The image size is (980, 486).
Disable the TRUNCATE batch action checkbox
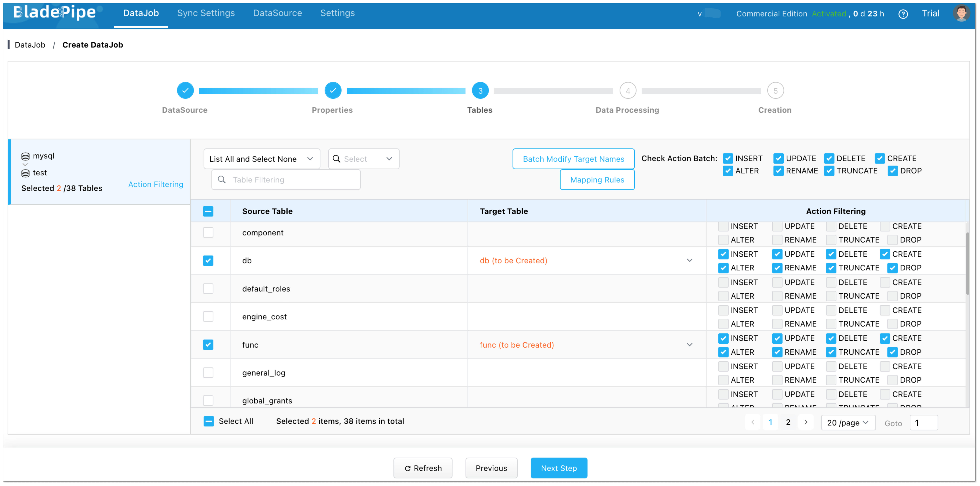point(829,171)
